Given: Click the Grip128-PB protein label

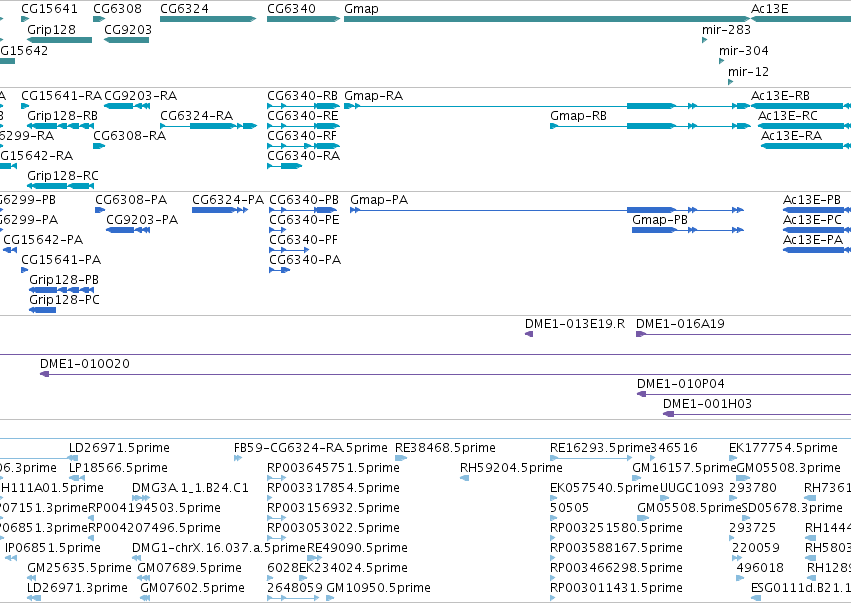Looking at the screenshot, I should [x=64, y=280].
